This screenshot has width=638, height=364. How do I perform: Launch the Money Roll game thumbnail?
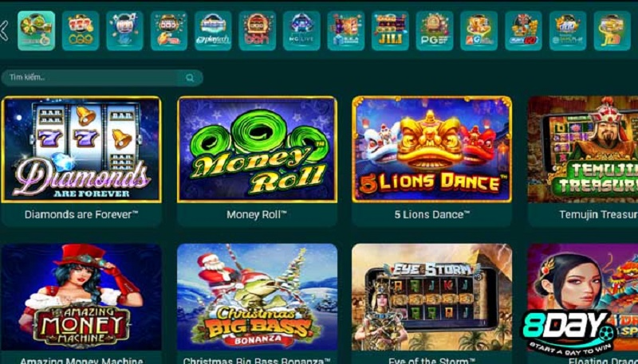tap(257, 149)
